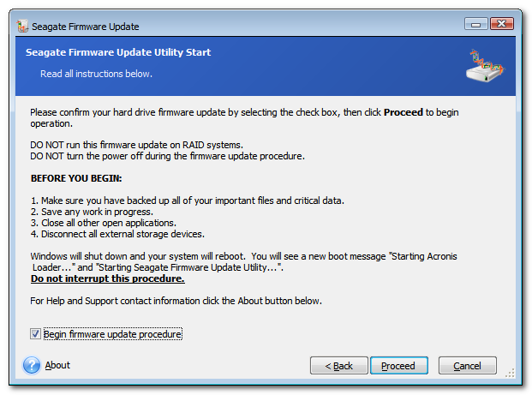Uncheck the Begin firmware update checkbox
Screen dimensions: 532x395
(35, 334)
